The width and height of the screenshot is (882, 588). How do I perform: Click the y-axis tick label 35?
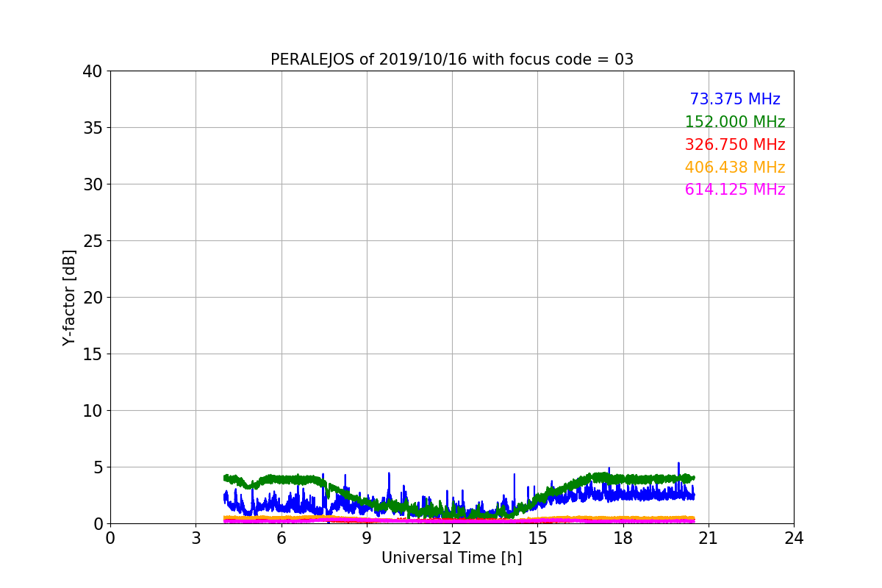point(93,128)
